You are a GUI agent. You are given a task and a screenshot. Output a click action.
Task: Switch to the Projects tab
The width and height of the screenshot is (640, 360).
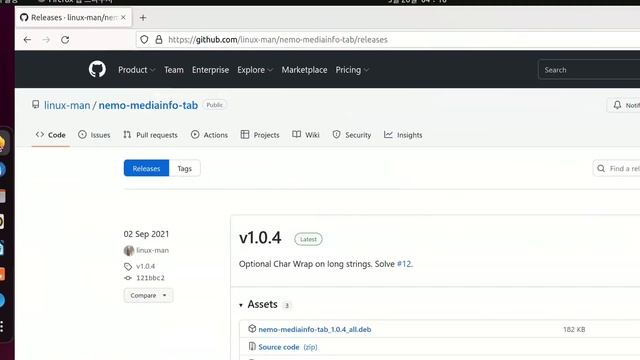click(x=260, y=135)
